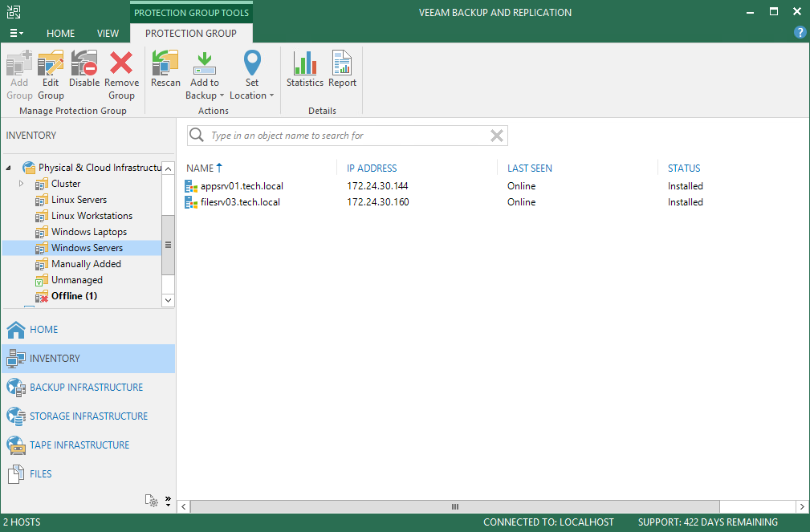The image size is (810, 532).
Task: Expand the Cluster tree node
Action: point(22,184)
